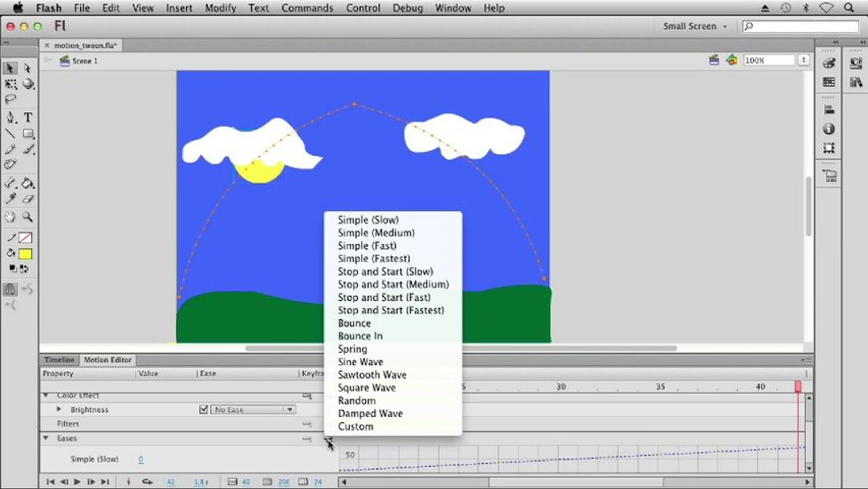This screenshot has height=489, width=868.
Task: Open the Small Screen workspace dropdown
Action: click(x=695, y=26)
